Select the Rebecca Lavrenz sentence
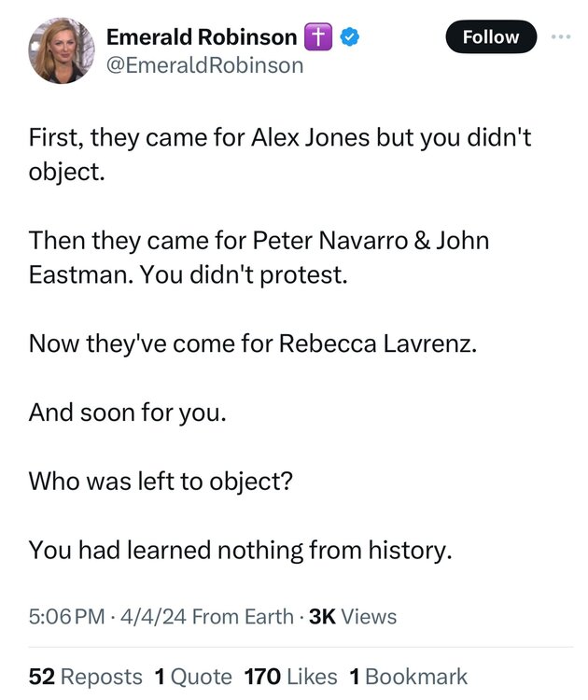Viewport: 588px width, 700px height. pyautogui.click(x=252, y=343)
